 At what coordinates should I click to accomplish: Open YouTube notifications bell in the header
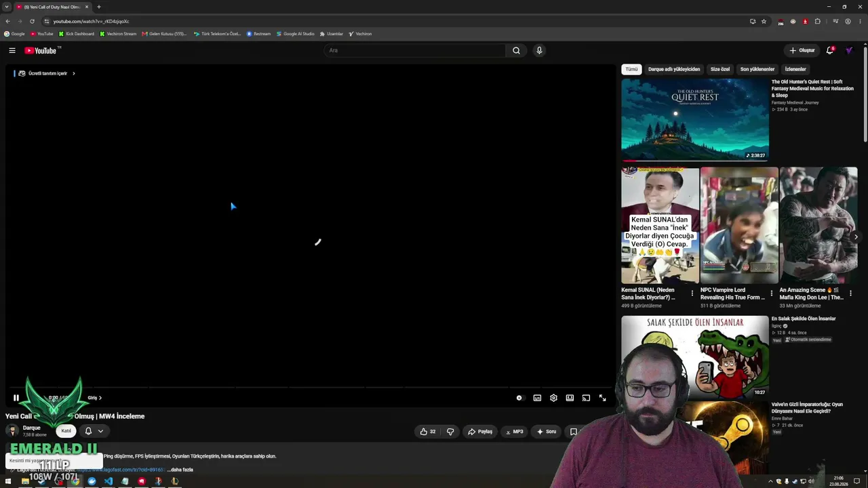830,50
